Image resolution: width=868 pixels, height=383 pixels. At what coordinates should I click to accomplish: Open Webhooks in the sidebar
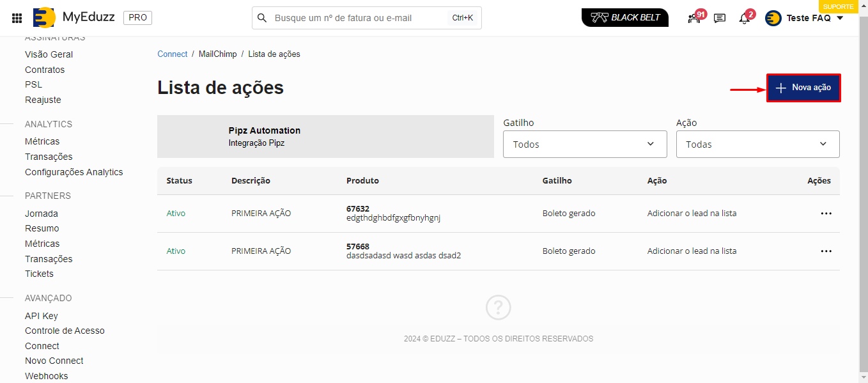click(x=46, y=376)
